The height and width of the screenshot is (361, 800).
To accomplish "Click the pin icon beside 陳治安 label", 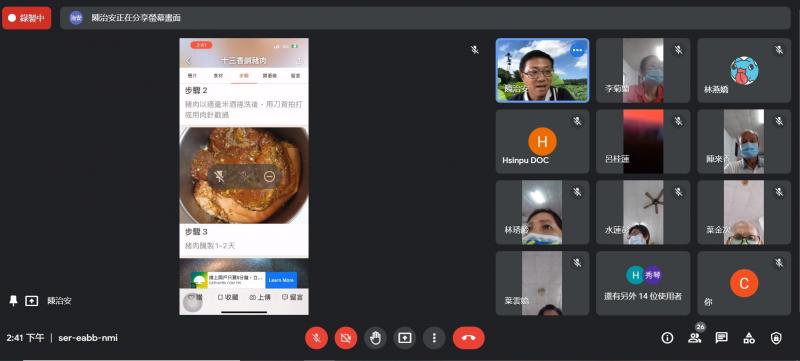I will 13,301.
